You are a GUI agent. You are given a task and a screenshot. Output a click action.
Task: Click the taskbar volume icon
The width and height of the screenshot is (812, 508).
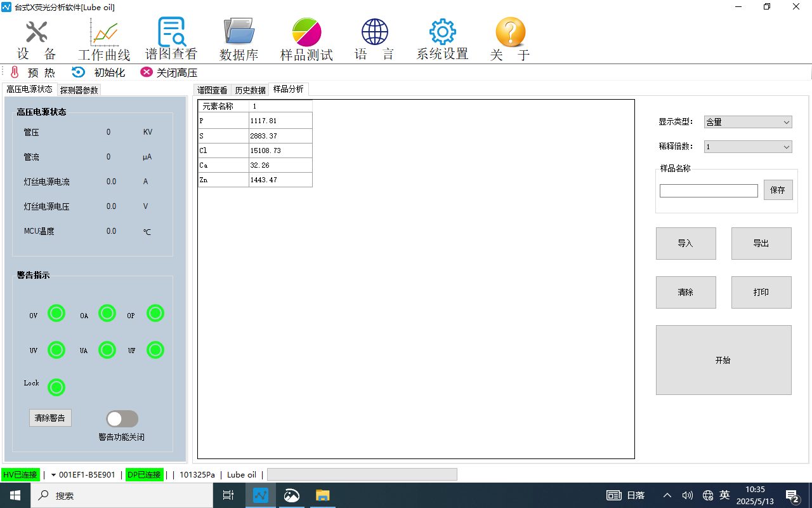click(x=687, y=495)
